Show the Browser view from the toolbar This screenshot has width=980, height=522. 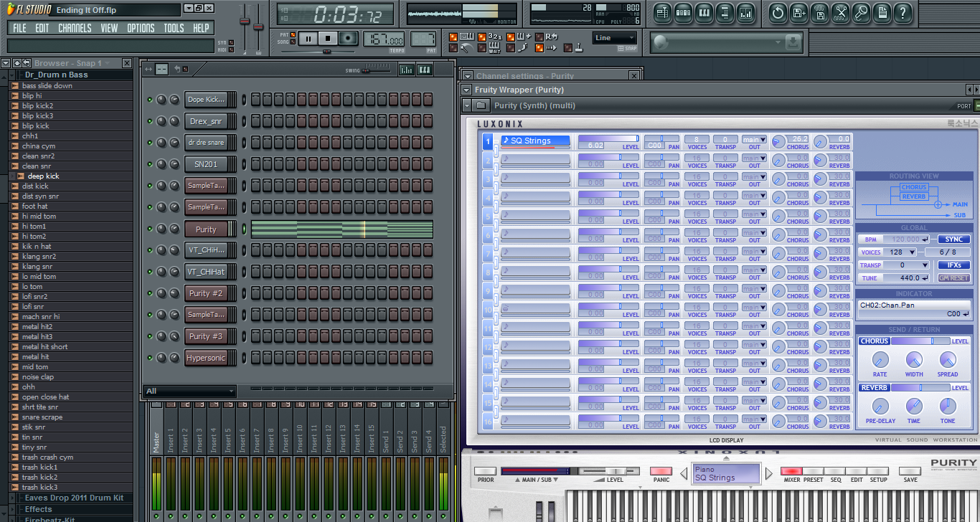pyautogui.click(x=725, y=12)
